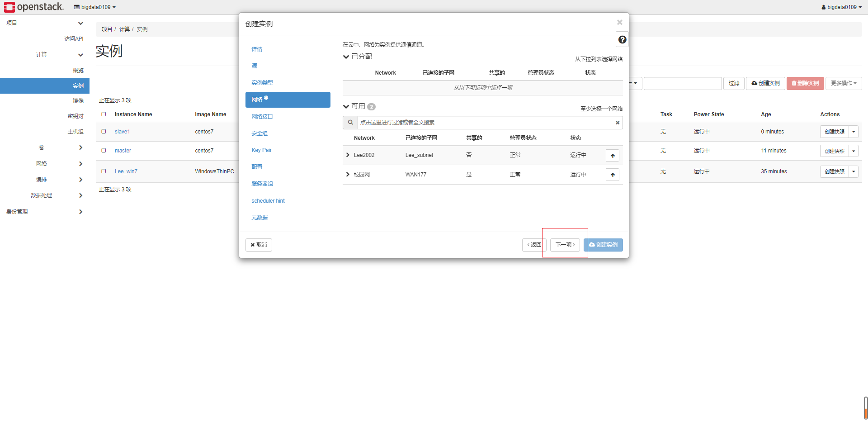Open 镜像 in sidebar
868x428 pixels.
[x=78, y=101]
